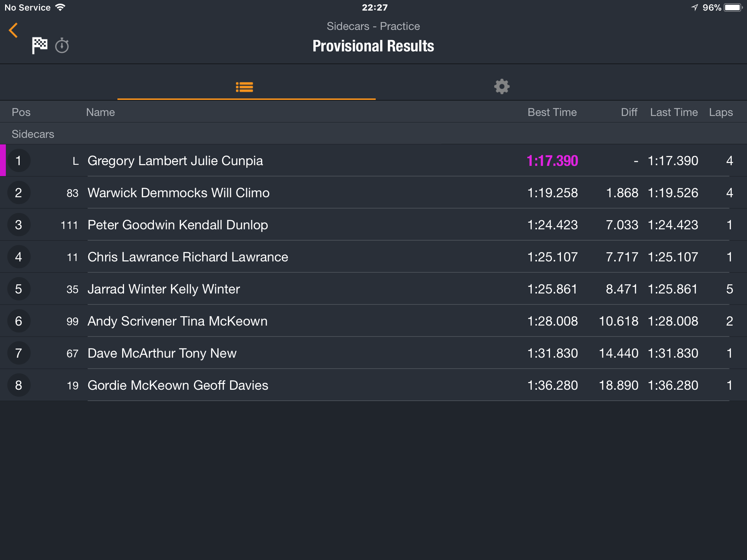Sort by the Best Time column header
Viewport: 747px width, 560px height.
tap(552, 112)
